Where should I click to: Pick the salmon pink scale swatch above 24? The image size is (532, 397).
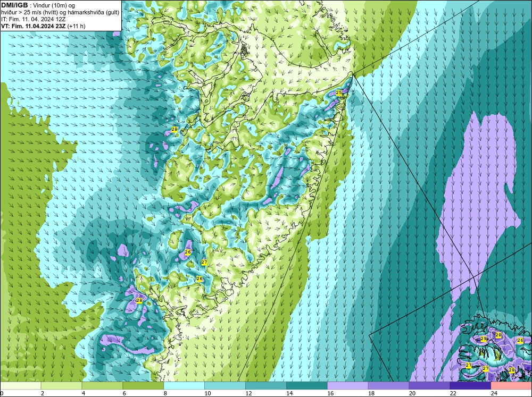tap(511, 386)
